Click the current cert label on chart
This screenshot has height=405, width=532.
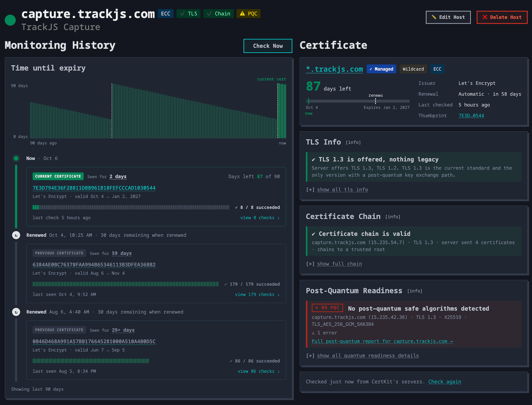271,79
